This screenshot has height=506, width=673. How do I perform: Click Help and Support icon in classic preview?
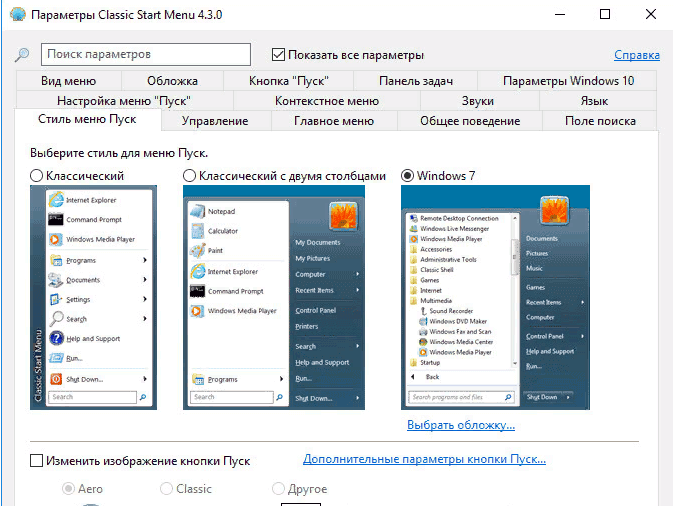[x=56, y=338]
